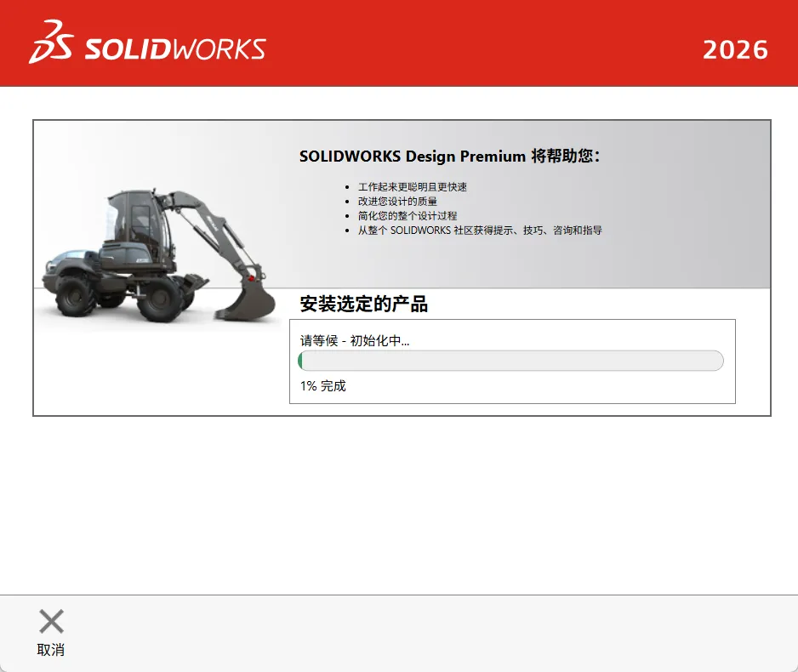
Task: Click bullet 工作起来更聪明且更快速
Action: tap(413, 187)
